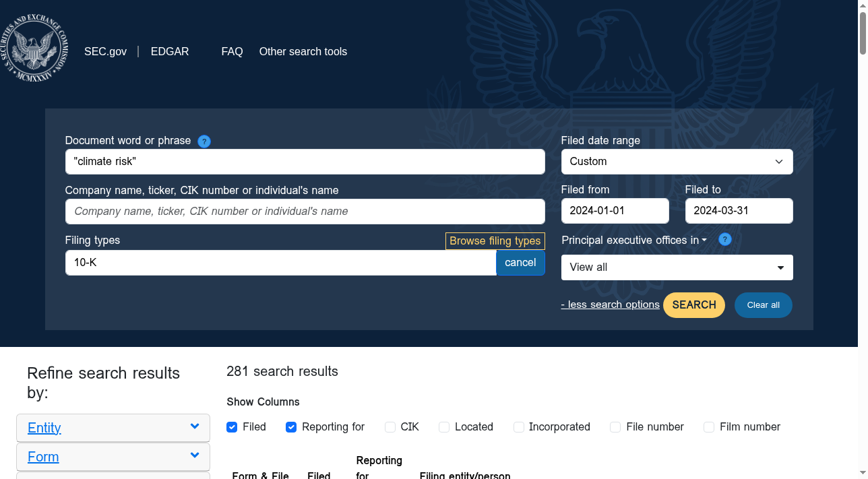The height and width of the screenshot is (479, 868).
Task: Open the View all location dropdown
Action: 677,267
